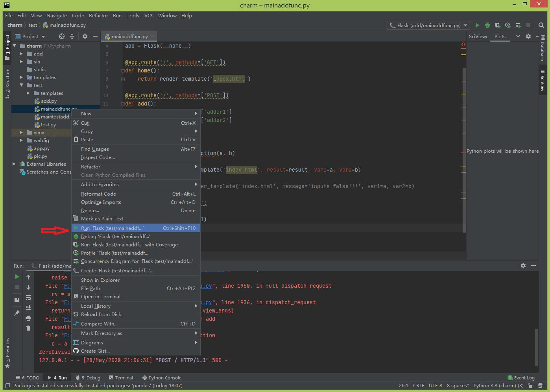Open the Flask run configuration dropdown
The height and width of the screenshot is (392, 550).
click(428, 25)
